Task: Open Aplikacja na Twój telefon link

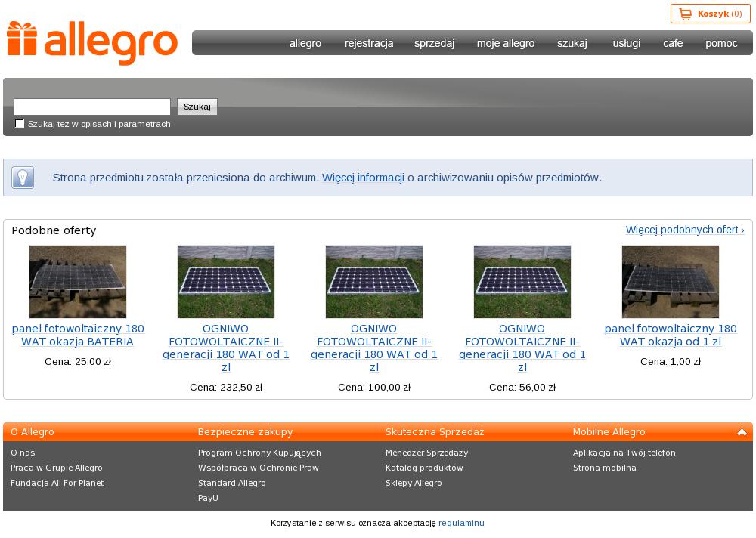Action: tap(624, 453)
